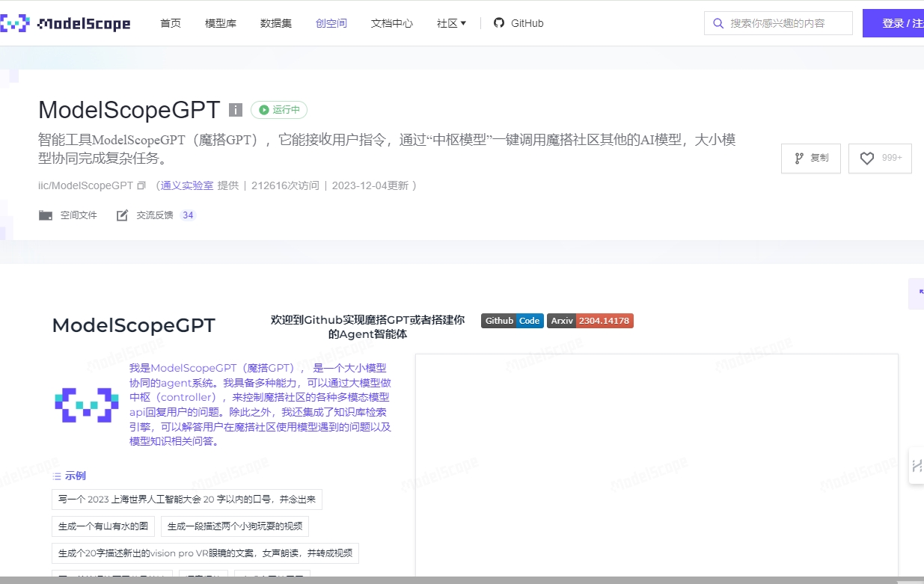Viewport: 924px width, 584px height.
Task: Click the folder icon for 空间文件
Action: (x=46, y=215)
